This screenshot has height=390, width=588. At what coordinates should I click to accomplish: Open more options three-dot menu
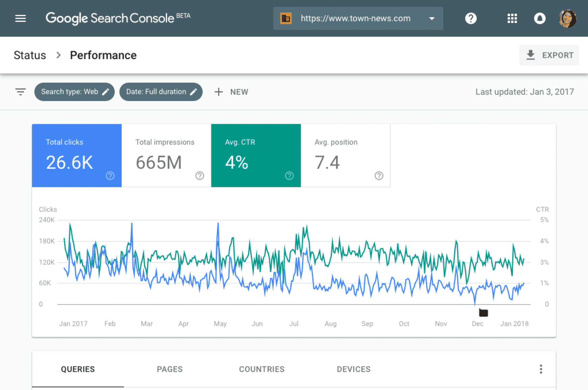[x=541, y=369]
